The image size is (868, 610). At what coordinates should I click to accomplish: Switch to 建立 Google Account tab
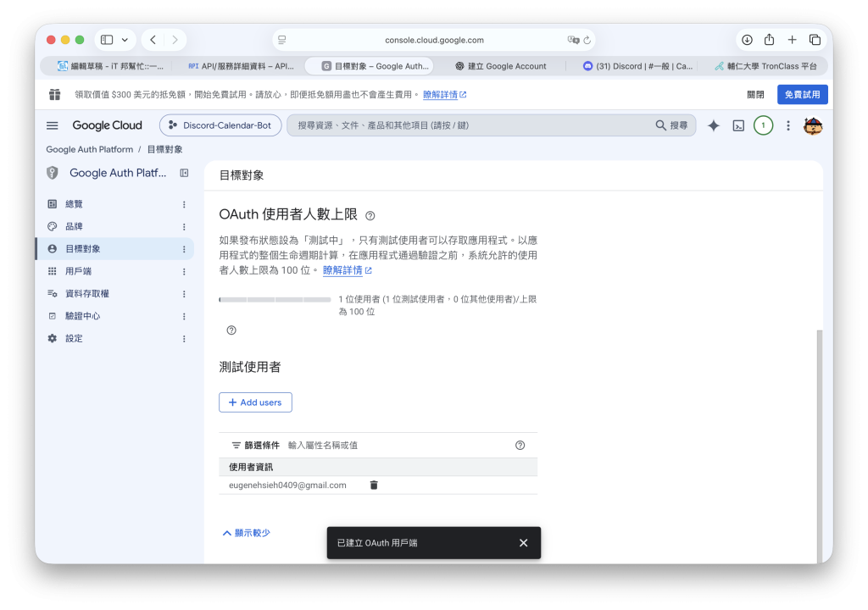(500, 66)
